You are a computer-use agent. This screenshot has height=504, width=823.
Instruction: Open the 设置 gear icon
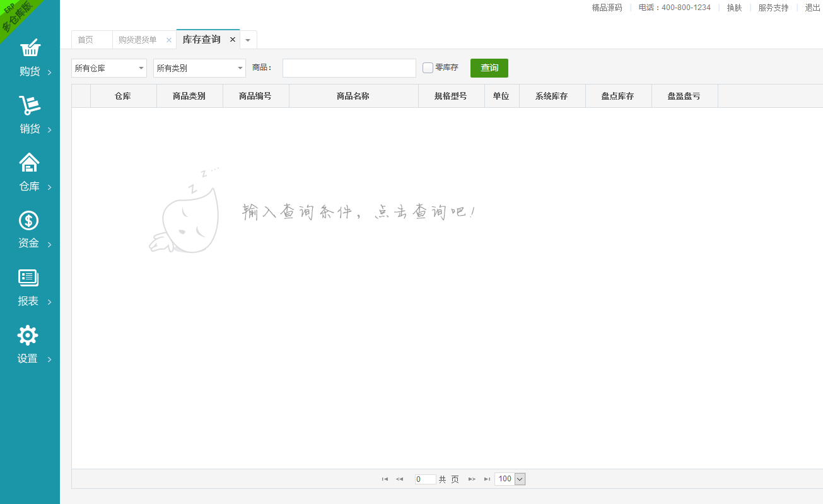coord(28,336)
